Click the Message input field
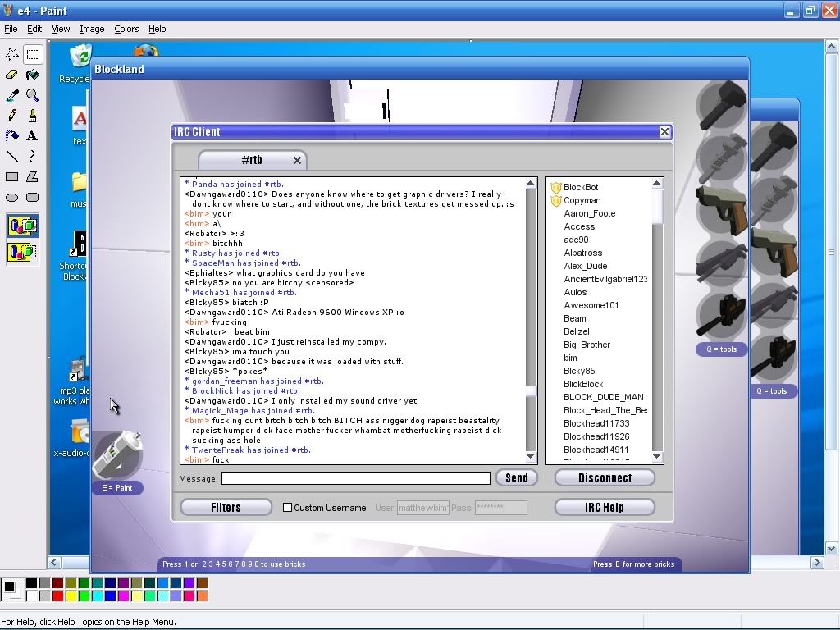 (x=356, y=478)
